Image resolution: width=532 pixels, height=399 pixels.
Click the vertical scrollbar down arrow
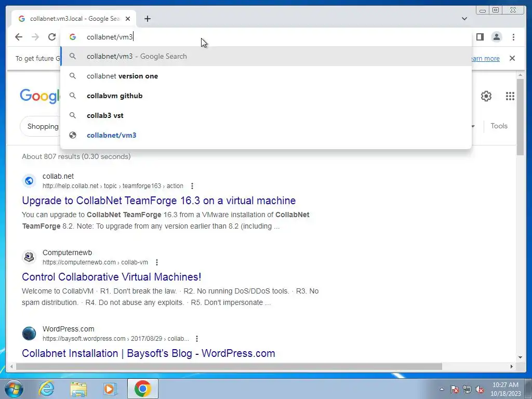click(520, 357)
